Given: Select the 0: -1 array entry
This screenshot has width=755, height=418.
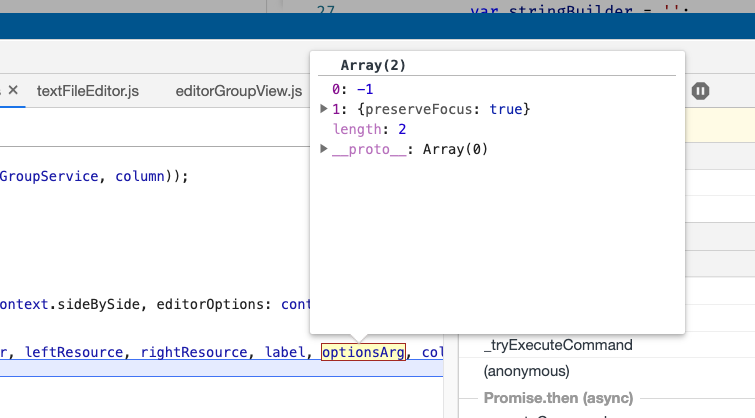Looking at the screenshot, I should pos(352,89).
